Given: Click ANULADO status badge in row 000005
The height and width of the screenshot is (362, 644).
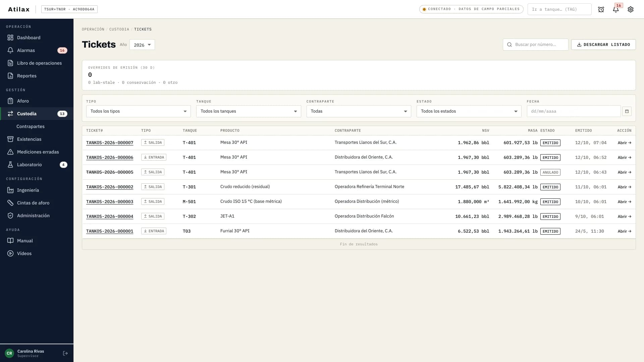Looking at the screenshot, I should (x=550, y=172).
